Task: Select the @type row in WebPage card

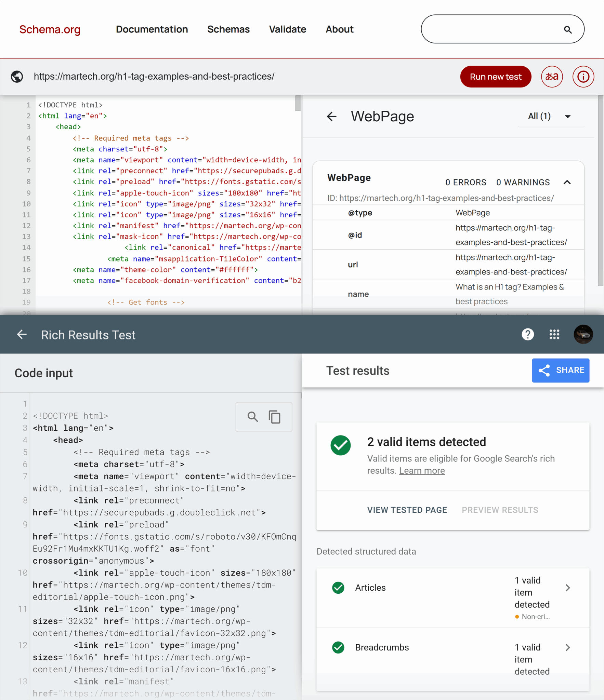Action: pos(448,213)
